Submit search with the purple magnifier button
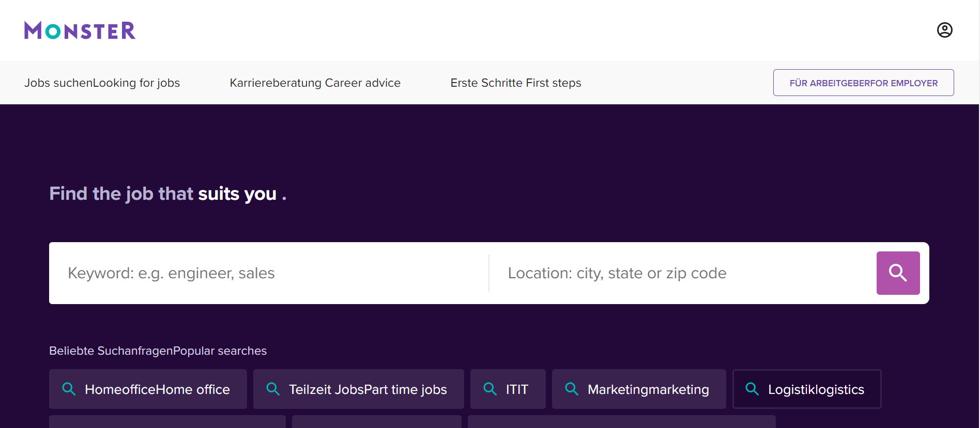Image resolution: width=980 pixels, height=428 pixels. click(898, 273)
